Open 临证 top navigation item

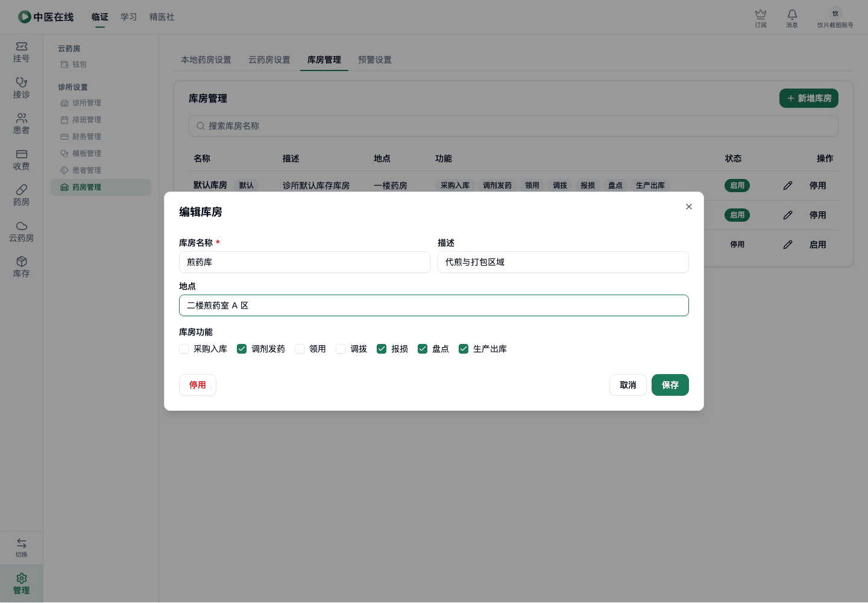click(x=100, y=17)
